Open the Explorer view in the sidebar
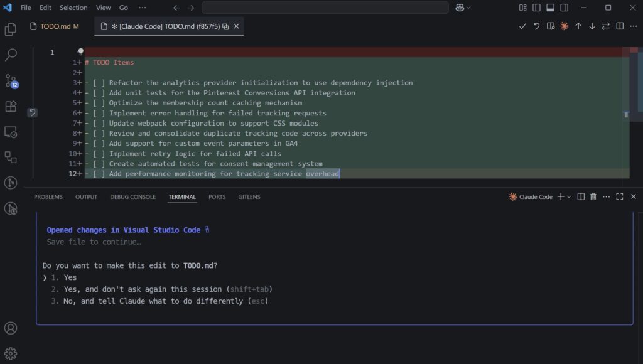643x364 pixels. 10,29
